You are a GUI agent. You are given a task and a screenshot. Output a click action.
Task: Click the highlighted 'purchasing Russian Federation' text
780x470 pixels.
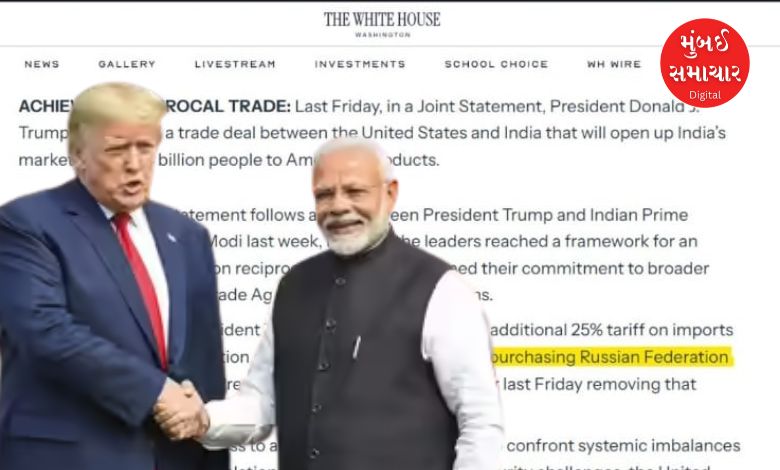(x=610, y=357)
